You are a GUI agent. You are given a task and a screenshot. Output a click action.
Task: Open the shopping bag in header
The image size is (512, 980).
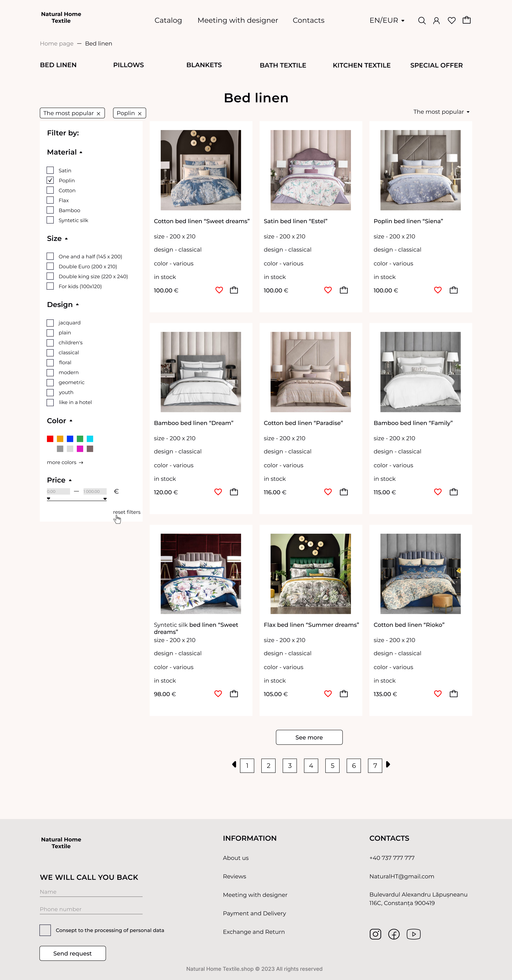coord(466,20)
